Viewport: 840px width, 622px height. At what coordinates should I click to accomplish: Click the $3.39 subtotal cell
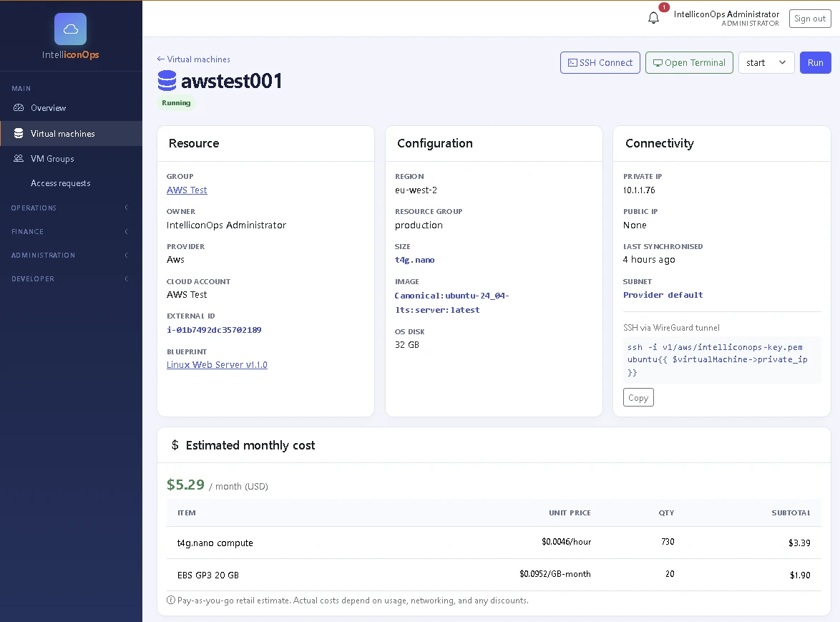click(x=799, y=543)
